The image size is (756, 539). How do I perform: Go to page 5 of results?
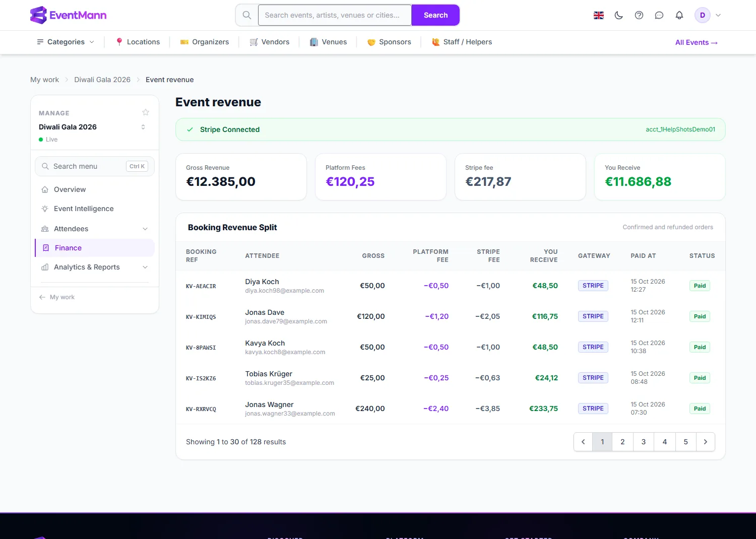(685, 442)
